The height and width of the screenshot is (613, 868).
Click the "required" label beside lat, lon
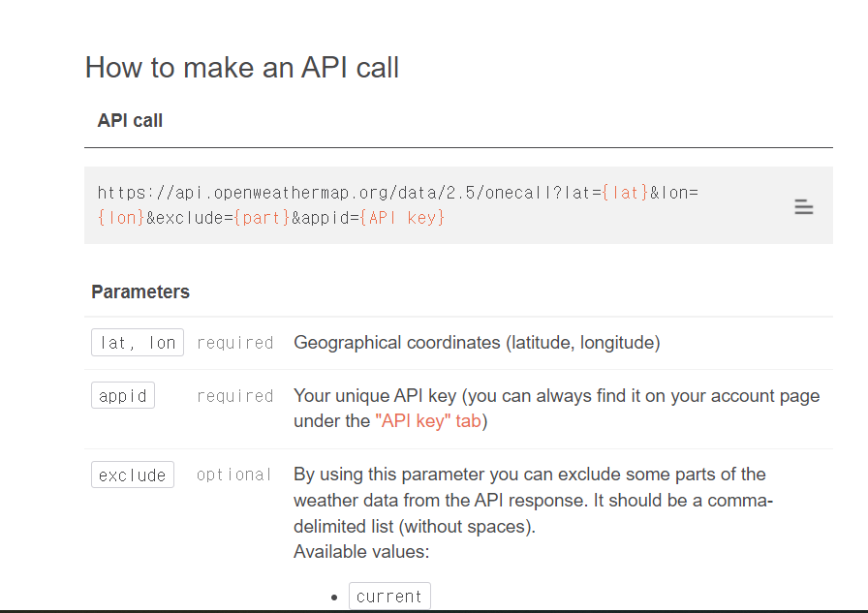235,343
